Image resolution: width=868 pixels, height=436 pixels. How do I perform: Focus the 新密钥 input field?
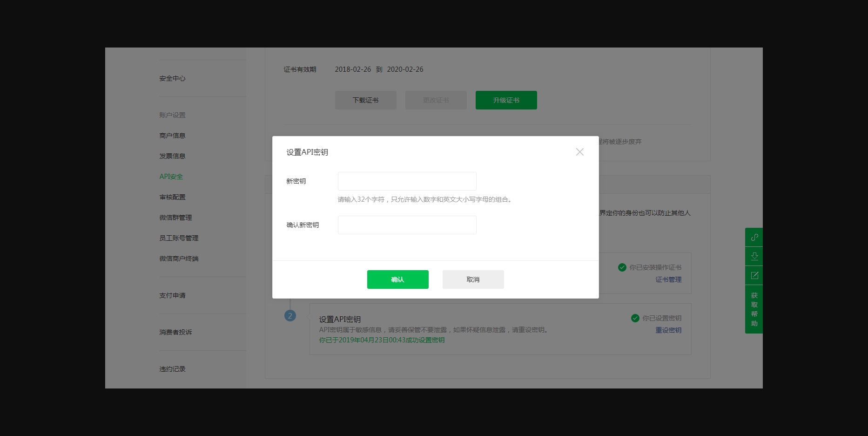pyautogui.click(x=407, y=181)
